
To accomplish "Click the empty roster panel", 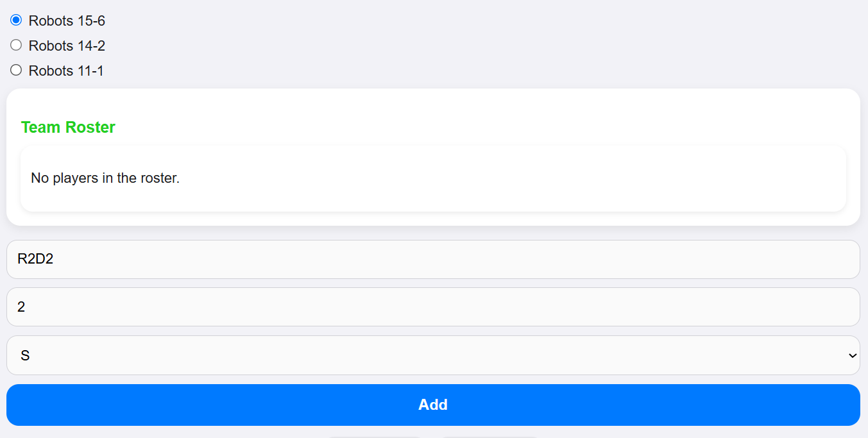I will click(x=433, y=178).
